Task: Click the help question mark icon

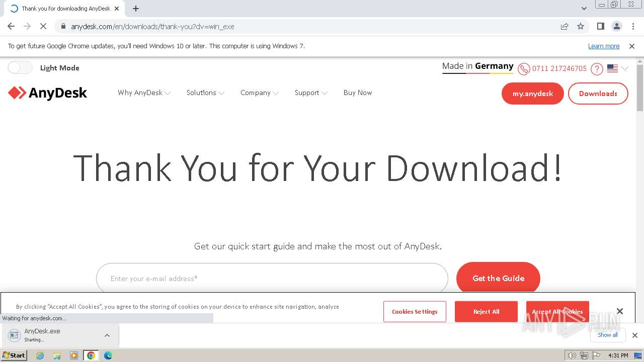Action: (x=597, y=69)
